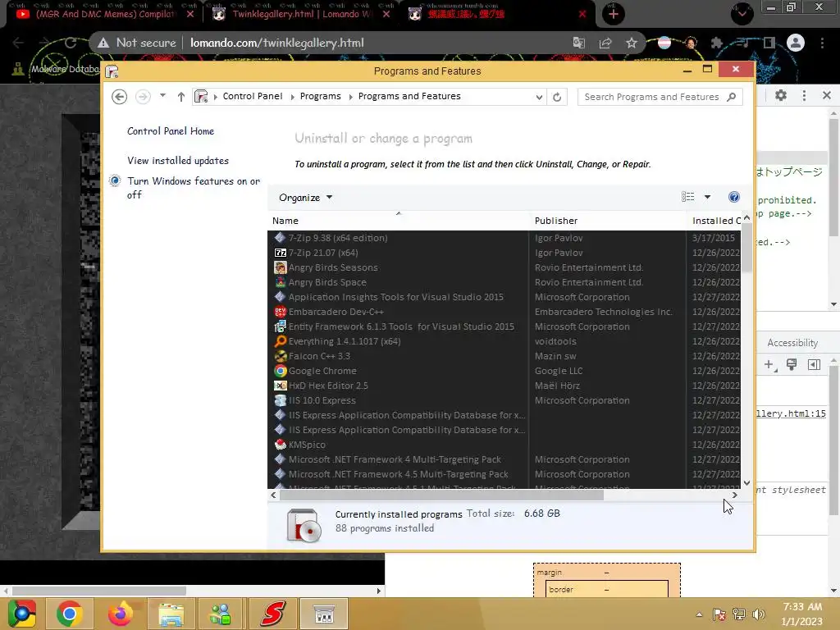Open Control Panel Home link

[x=171, y=131]
